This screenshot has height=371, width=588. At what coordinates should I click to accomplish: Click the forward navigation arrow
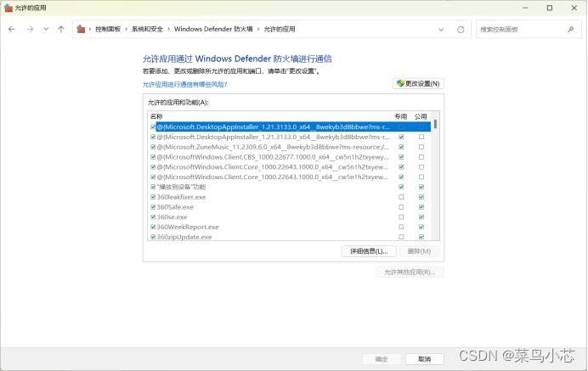coord(30,29)
